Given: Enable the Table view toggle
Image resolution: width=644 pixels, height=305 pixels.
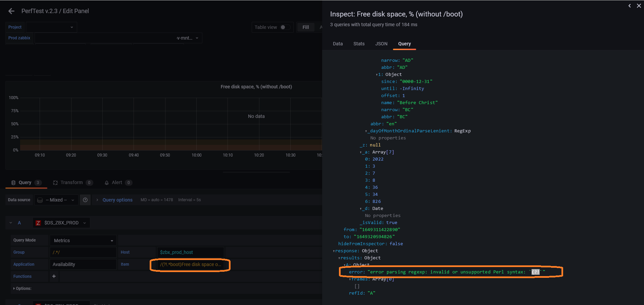Looking at the screenshot, I should click(284, 27).
